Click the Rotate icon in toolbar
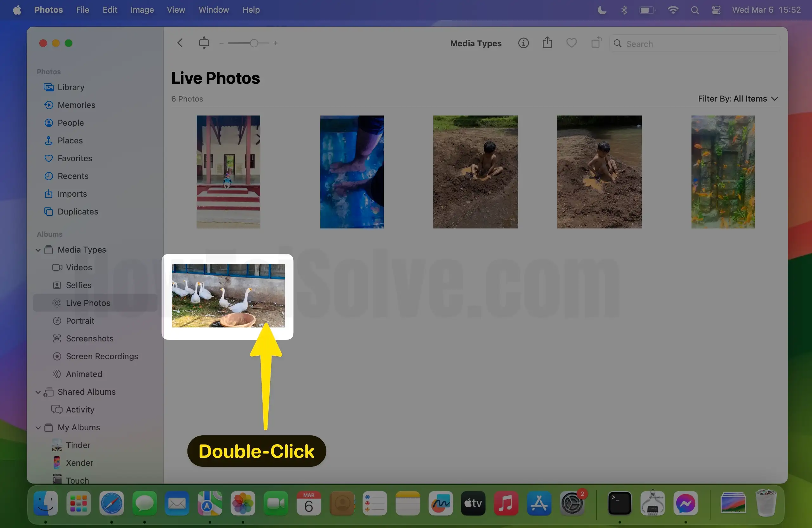 pos(596,43)
